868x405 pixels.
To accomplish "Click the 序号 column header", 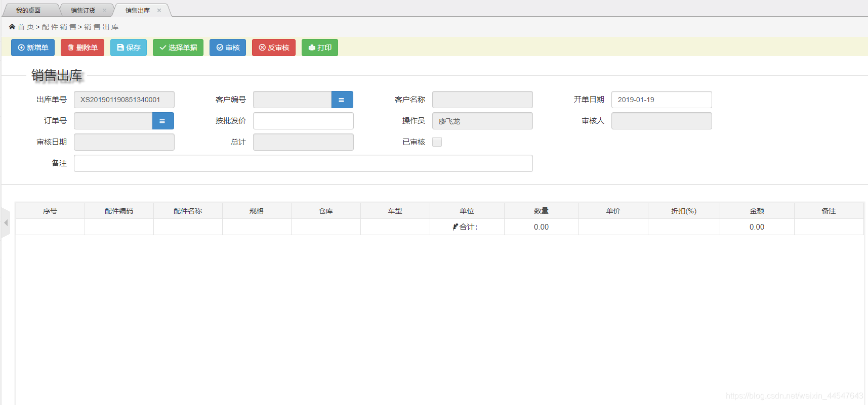I will point(50,211).
